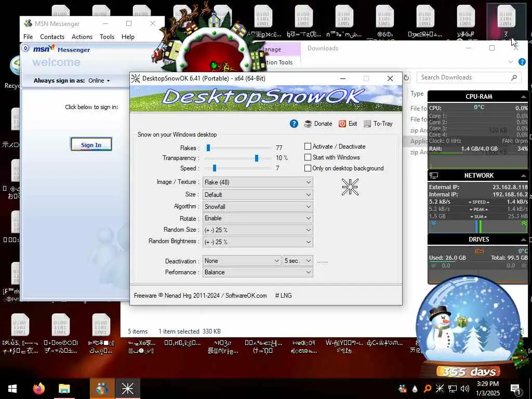Image resolution: width=532 pixels, height=399 pixels.
Task: Click the Donate coffee cup icon
Action: point(308,124)
